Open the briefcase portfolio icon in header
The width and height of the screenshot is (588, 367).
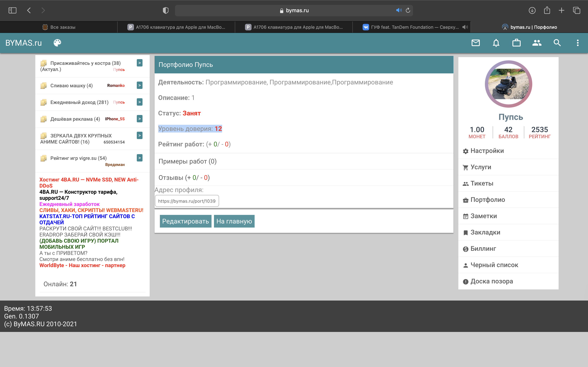point(516,43)
